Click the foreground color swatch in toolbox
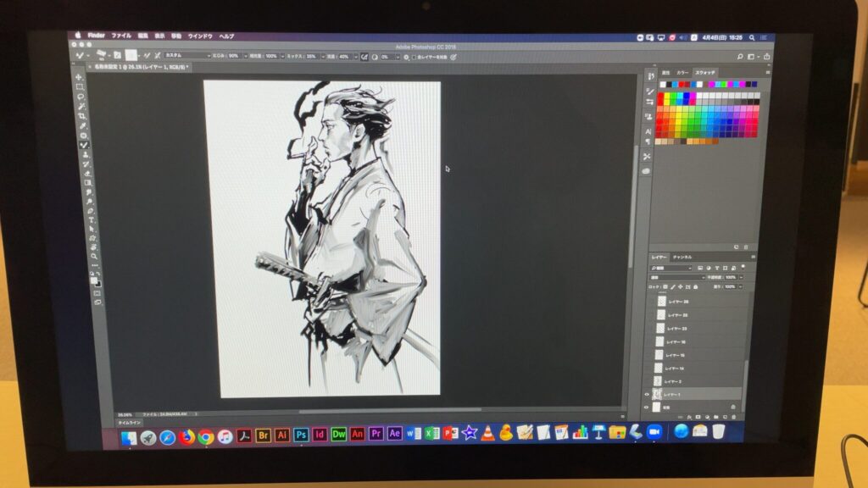The height and width of the screenshot is (488, 868). point(93,280)
